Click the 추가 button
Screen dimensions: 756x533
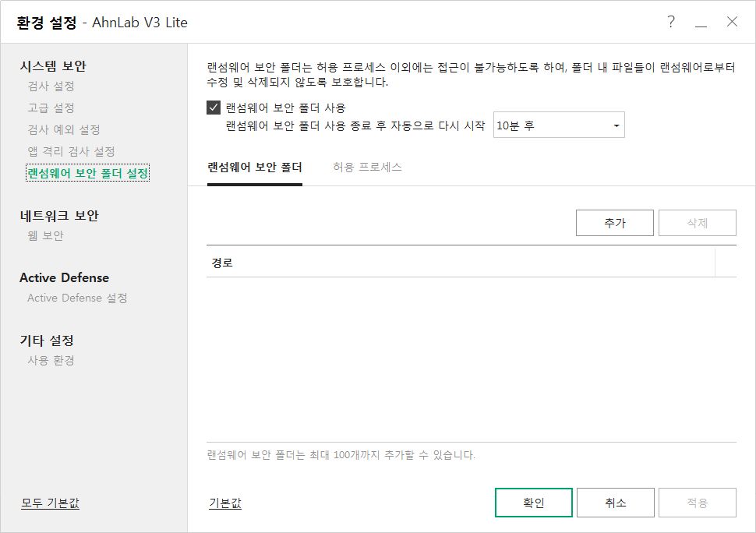point(615,223)
